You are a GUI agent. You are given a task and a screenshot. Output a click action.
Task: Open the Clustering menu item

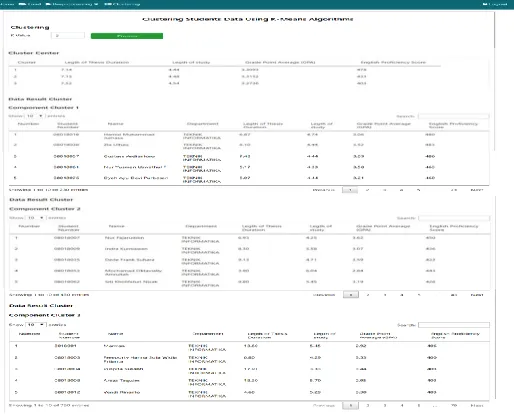click(x=122, y=4)
